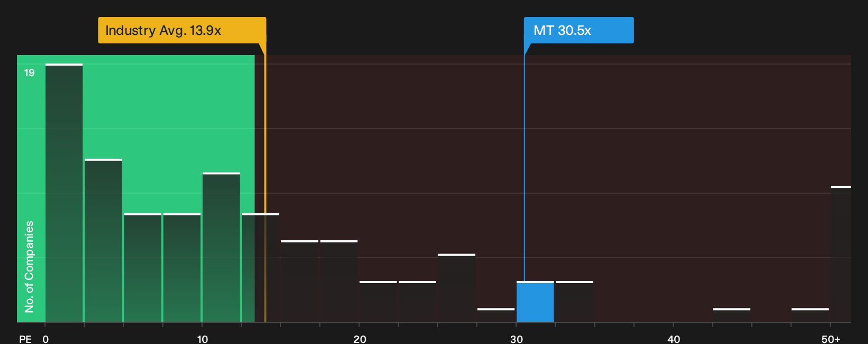The width and height of the screenshot is (868, 344).
Task: Click the Industry Avg. 13.9x label
Action: point(182,30)
